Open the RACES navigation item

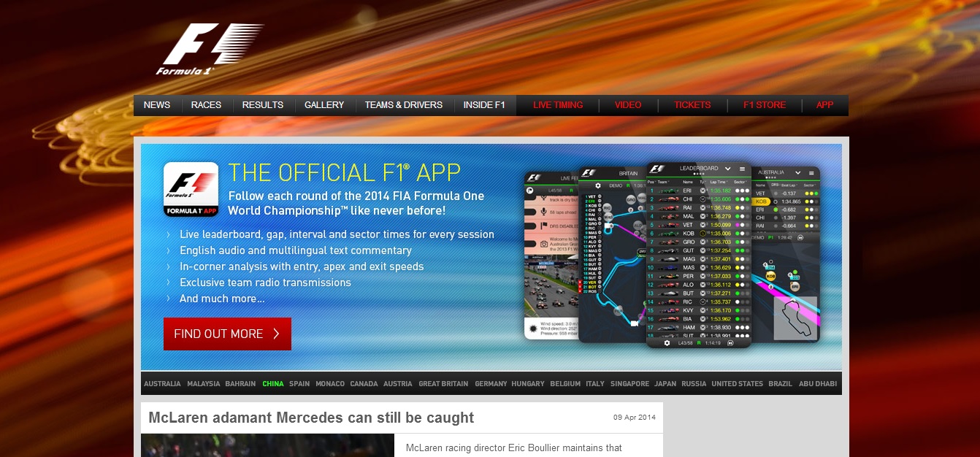[x=206, y=105]
